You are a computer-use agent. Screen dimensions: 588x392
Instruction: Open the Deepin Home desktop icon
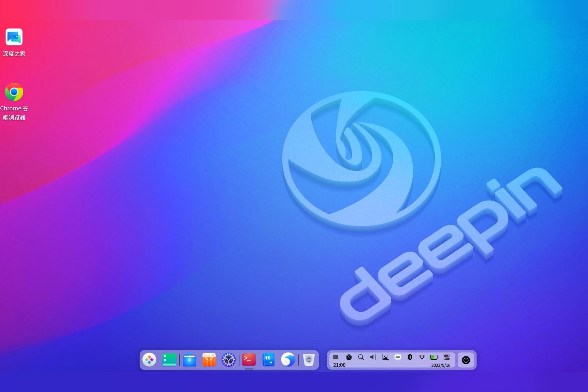click(14, 37)
